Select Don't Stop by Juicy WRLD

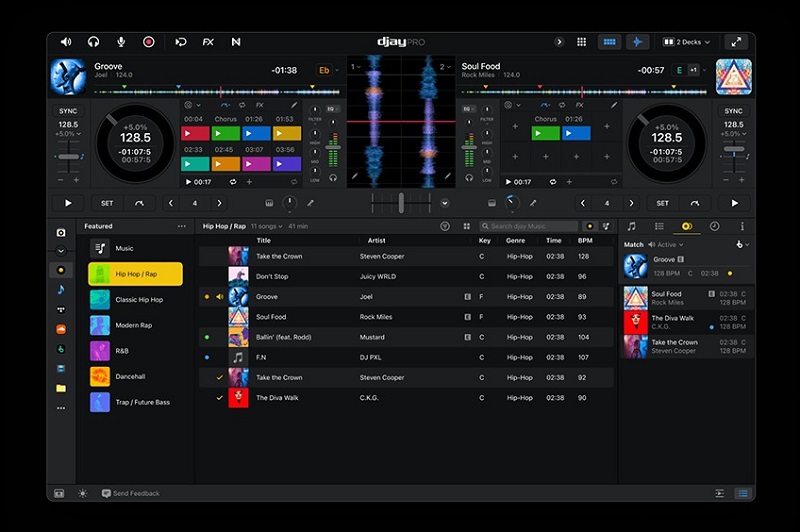point(406,276)
